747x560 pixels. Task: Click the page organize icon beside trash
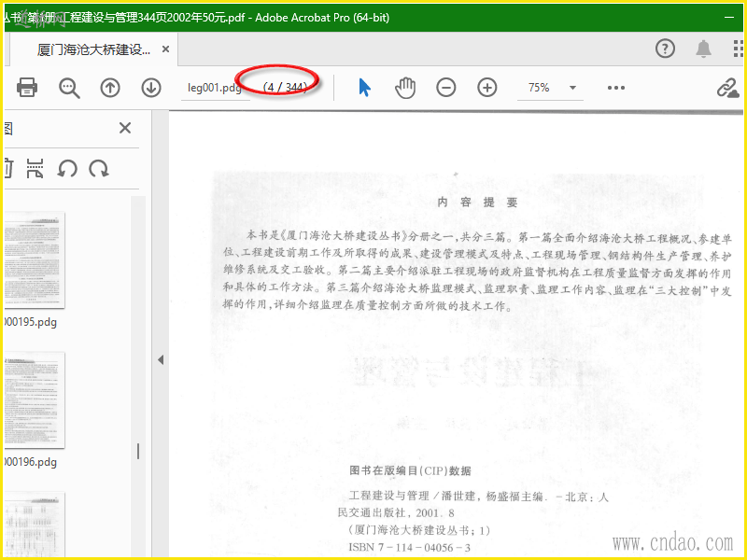pyautogui.click(x=35, y=169)
